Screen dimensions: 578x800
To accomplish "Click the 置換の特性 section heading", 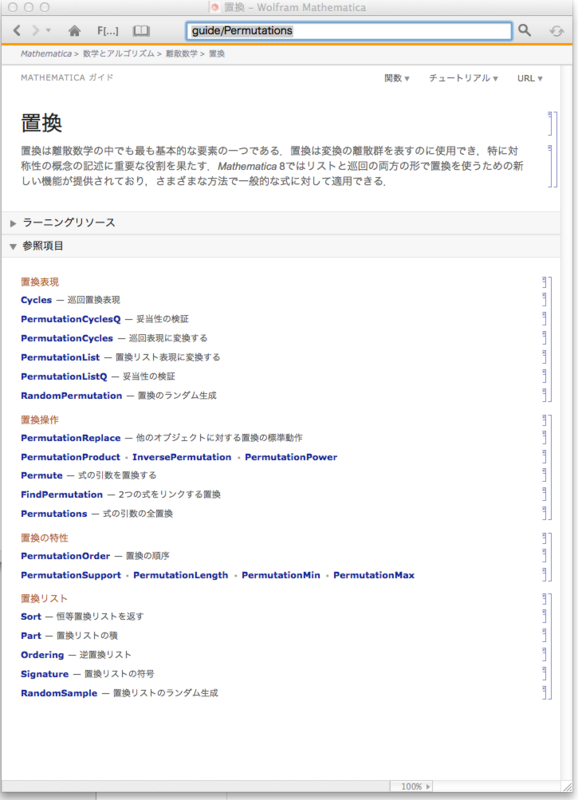I will point(44,538).
